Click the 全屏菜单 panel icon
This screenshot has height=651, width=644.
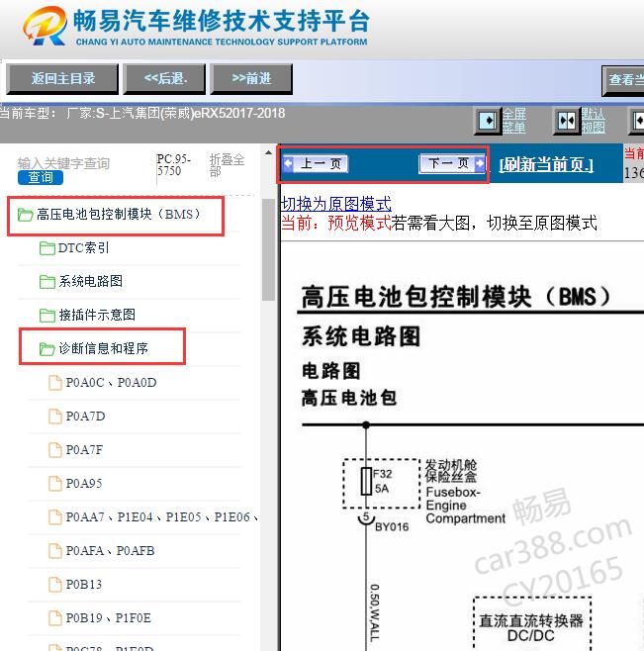[488, 121]
